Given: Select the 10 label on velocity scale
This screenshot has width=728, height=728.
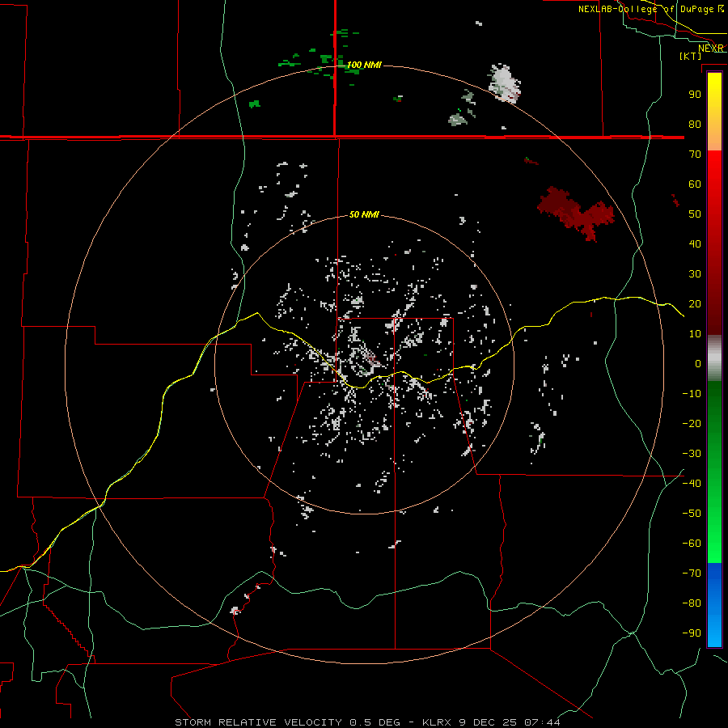Looking at the screenshot, I should pos(695,334).
